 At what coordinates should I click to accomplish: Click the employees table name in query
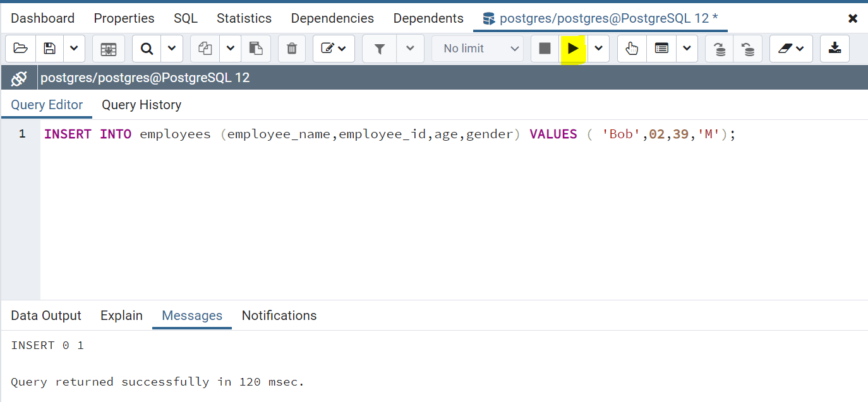click(175, 134)
